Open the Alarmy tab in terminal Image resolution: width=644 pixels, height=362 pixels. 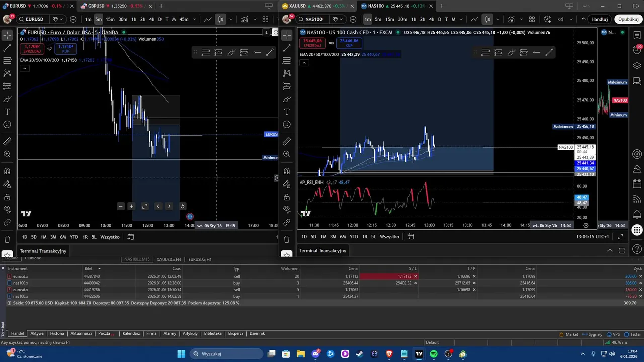coord(170,334)
